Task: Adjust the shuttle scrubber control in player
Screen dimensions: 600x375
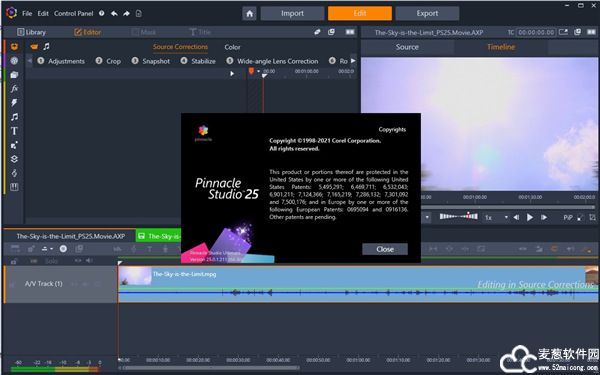Action: click(x=458, y=217)
